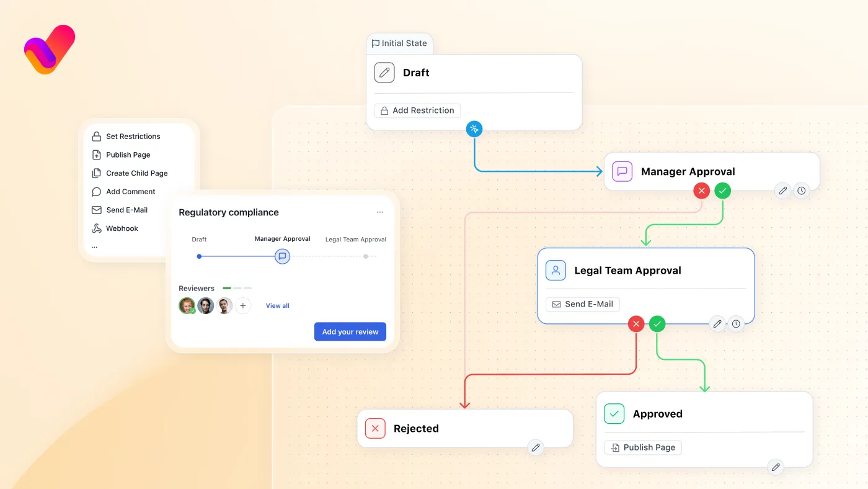This screenshot has height=489, width=868.
Task: Click the red reject X on Legal Team Approval
Action: [636, 323]
